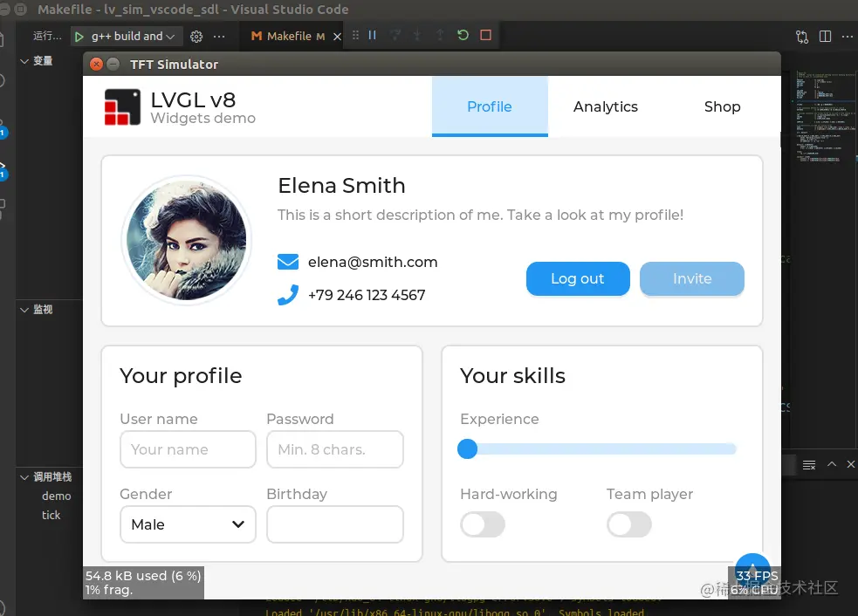Clear the debug console output
Screen dimensions: 858x616
(x=808, y=464)
